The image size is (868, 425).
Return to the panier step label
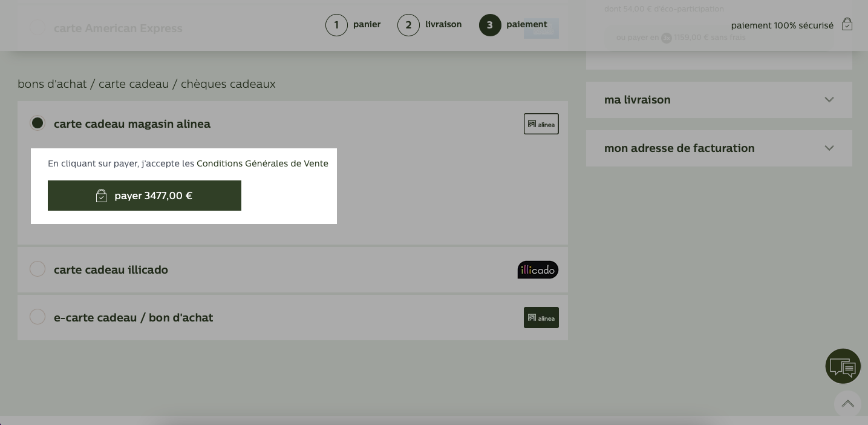(x=367, y=25)
